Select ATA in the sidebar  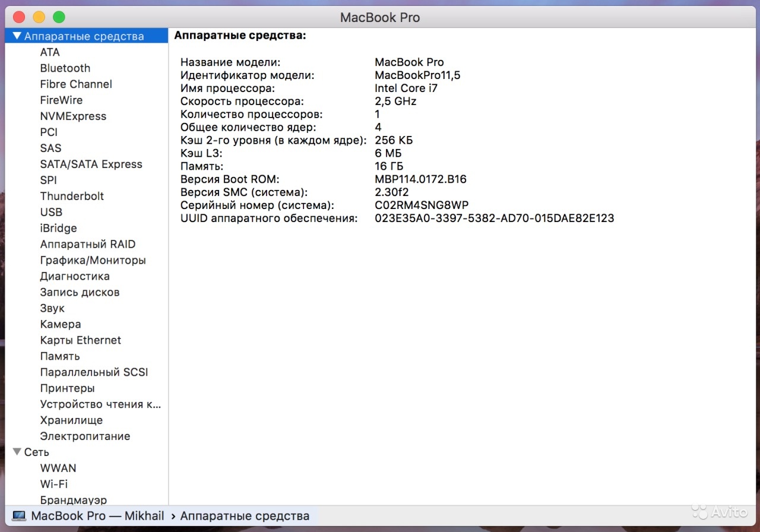point(50,52)
